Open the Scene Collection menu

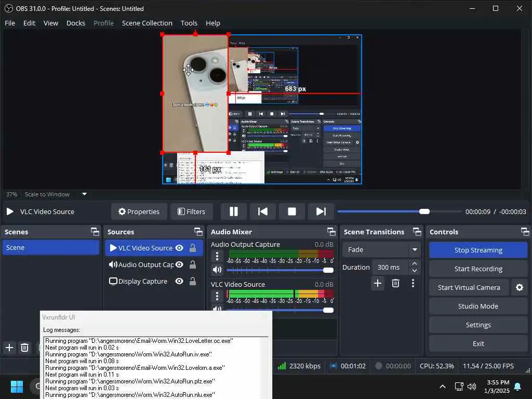(147, 23)
